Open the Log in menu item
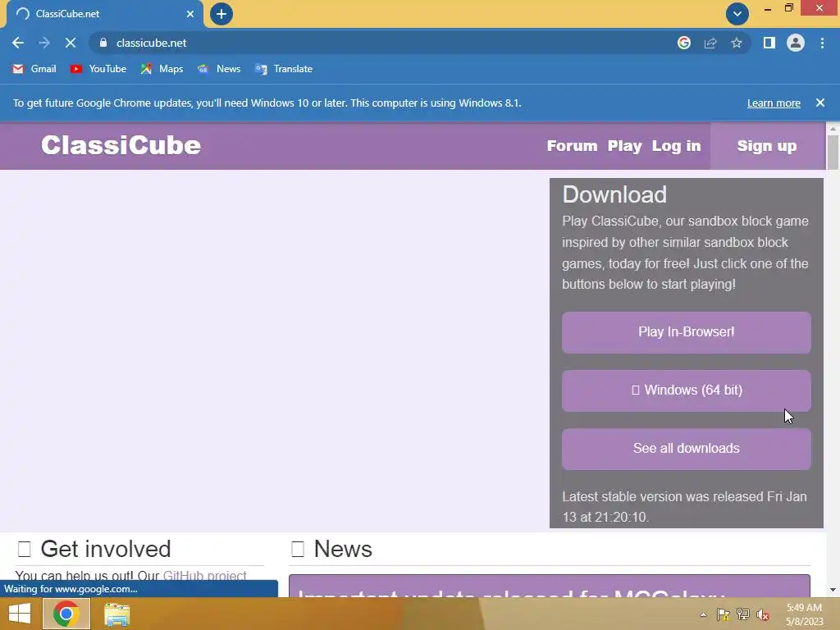The width and height of the screenshot is (840, 630). (x=676, y=146)
